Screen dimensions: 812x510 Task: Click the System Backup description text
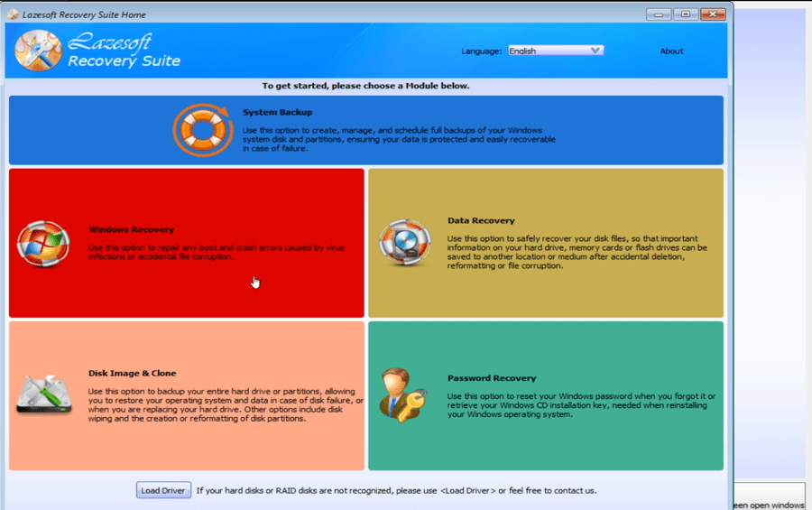(x=399, y=139)
